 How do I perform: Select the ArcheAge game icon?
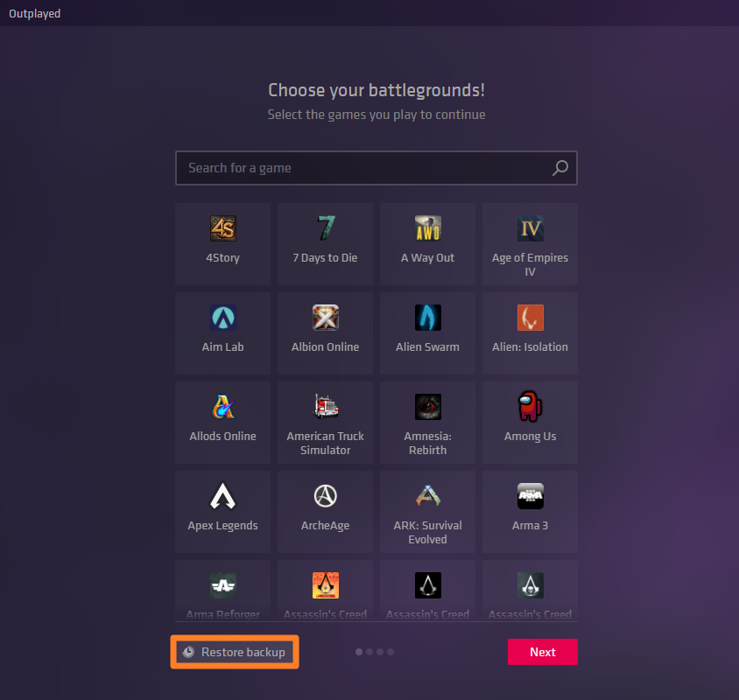[325, 496]
